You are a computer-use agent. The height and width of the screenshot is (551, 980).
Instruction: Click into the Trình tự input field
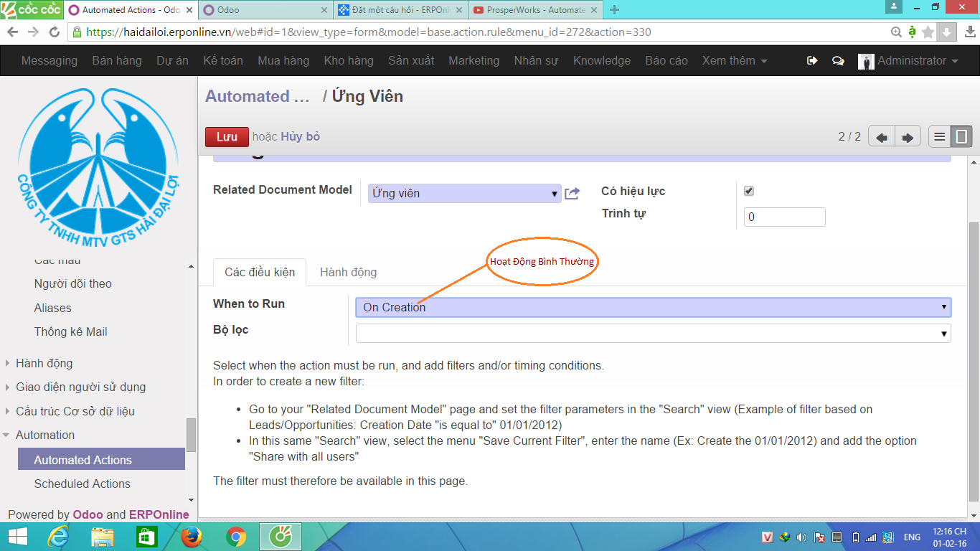coord(784,217)
